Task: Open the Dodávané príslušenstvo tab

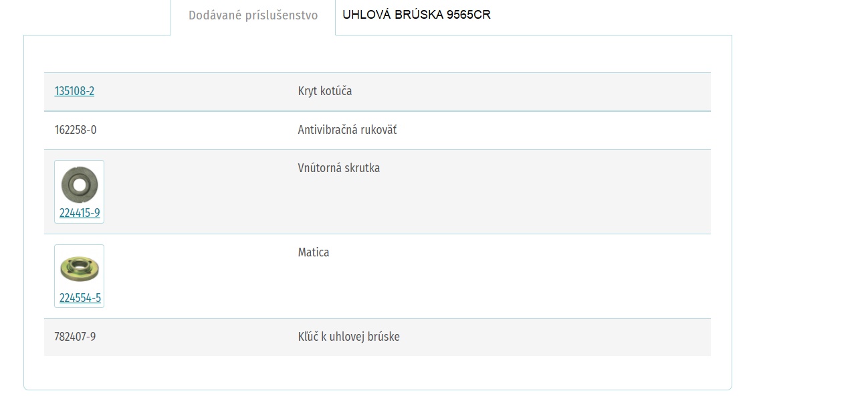Action: pos(253,15)
